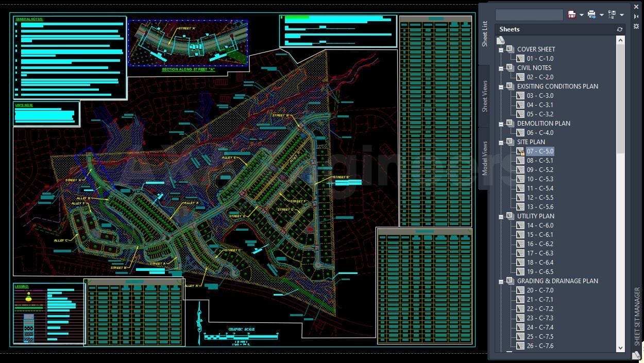Open dropdown arrow next to the printer icon
Screen dimensions: 644x363
coord(601,15)
